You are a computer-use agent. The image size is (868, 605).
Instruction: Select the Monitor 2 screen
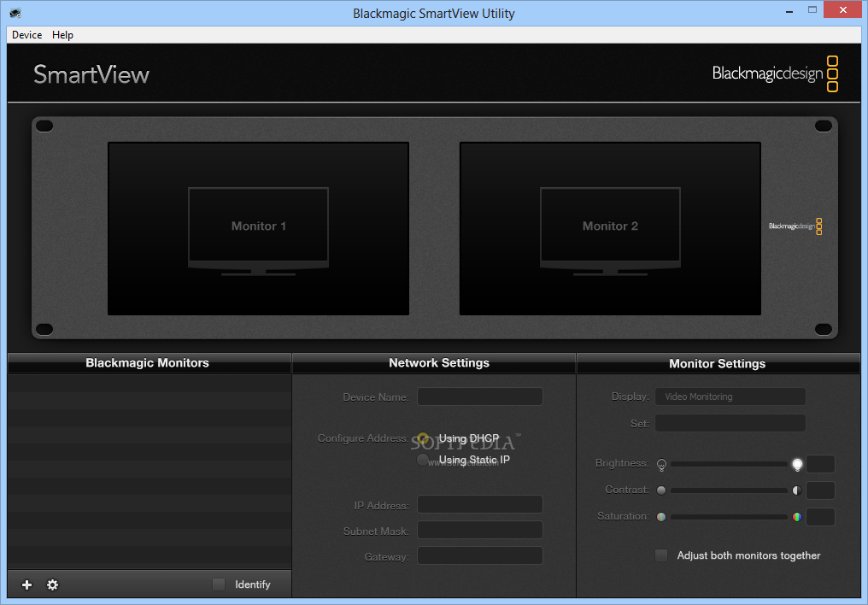point(610,229)
